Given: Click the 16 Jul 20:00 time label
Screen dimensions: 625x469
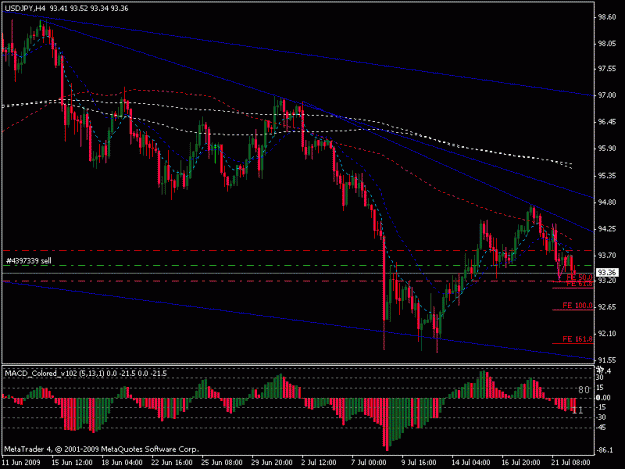Looking at the screenshot, I should click(521, 463).
